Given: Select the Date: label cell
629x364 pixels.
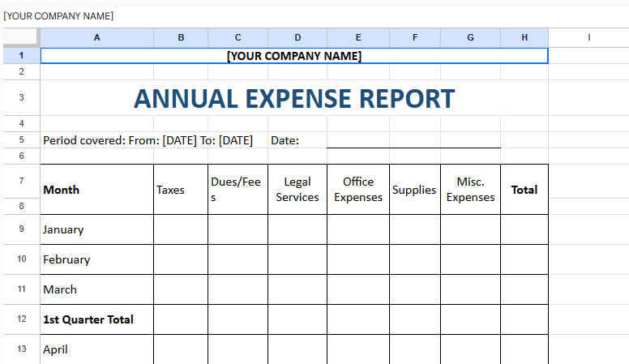Looking at the screenshot, I should (285, 140).
